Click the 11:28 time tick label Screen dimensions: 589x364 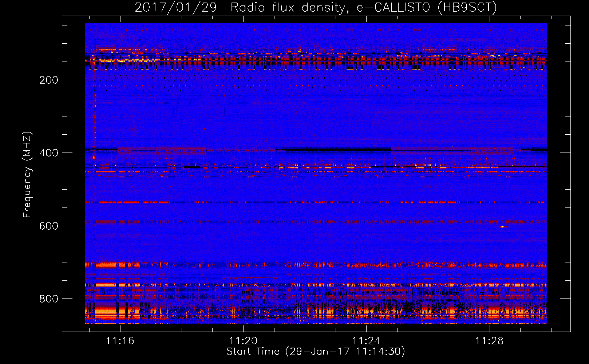[490, 341]
